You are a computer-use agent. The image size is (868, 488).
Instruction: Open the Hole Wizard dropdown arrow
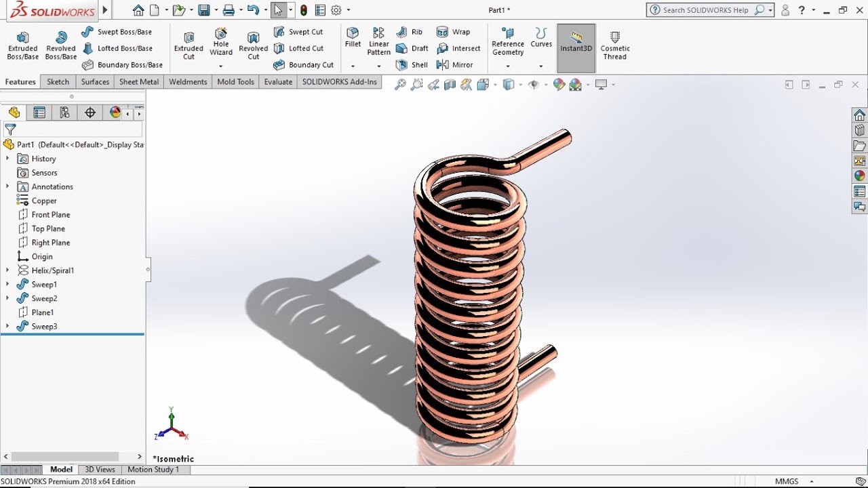[221, 66]
